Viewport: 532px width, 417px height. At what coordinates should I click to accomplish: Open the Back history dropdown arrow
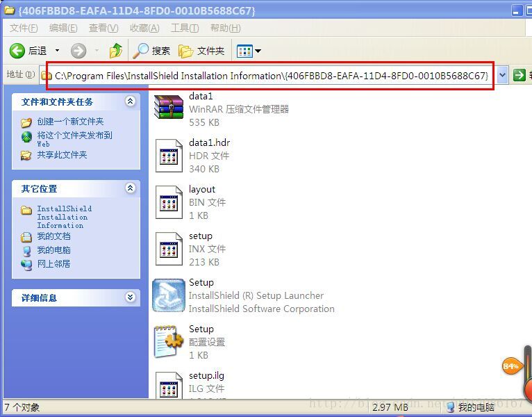pyautogui.click(x=57, y=51)
